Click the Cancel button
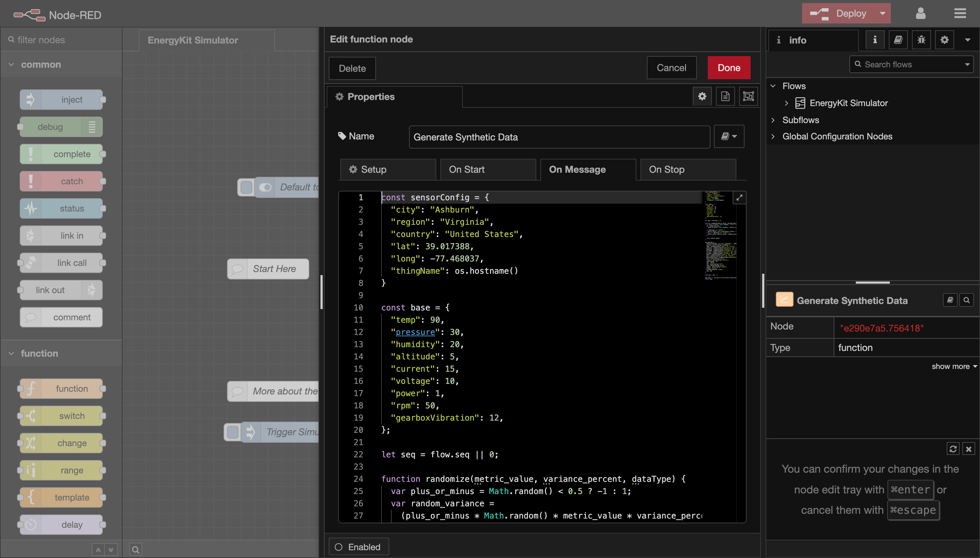Image resolution: width=980 pixels, height=558 pixels. coord(671,68)
